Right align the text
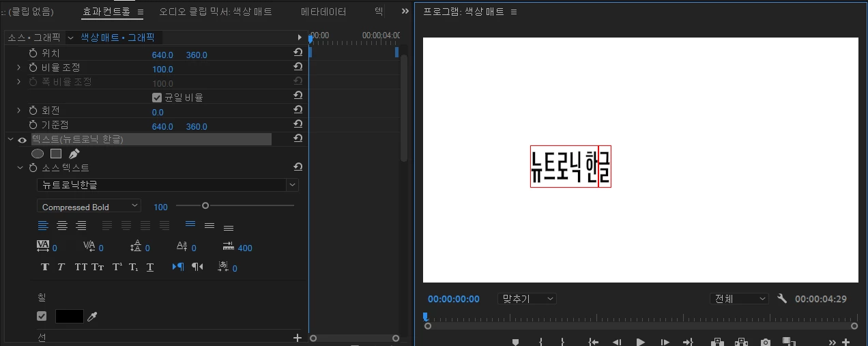The height and width of the screenshot is (346, 868). coord(81,226)
